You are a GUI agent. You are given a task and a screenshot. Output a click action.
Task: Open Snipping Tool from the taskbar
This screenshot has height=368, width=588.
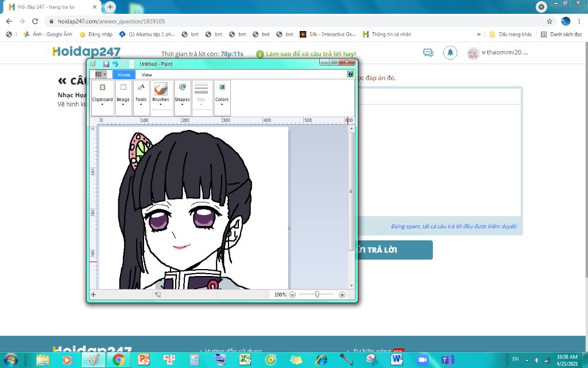(x=372, y=360)
